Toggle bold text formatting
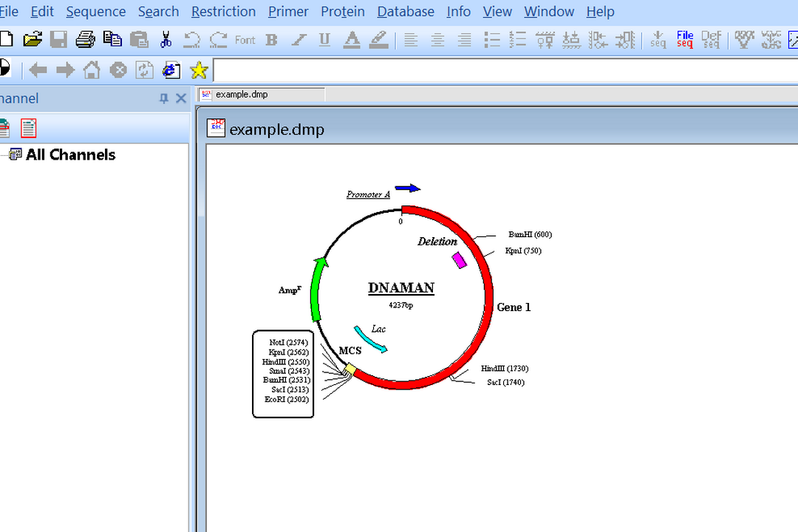 coord(271,40)
